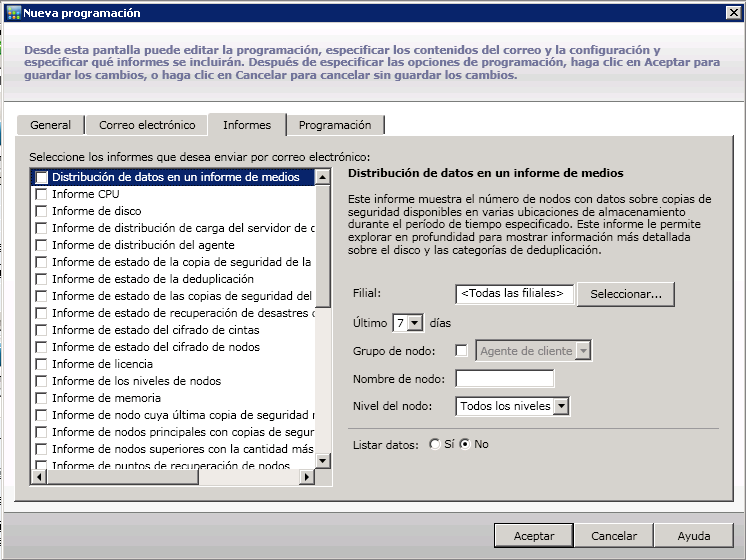The width and height of the screenshot is (746, 560).
Task: Check Informe de los niveles de nodos
Action: [41, 381]
